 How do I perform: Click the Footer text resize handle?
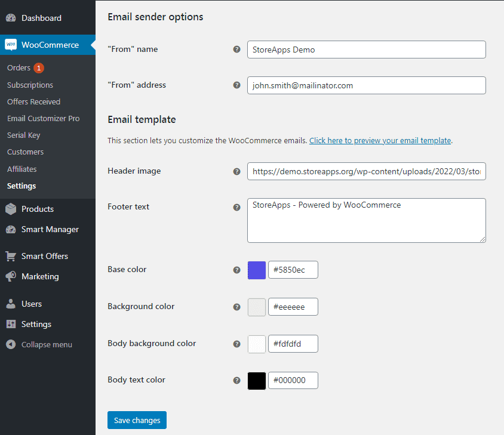483,239
